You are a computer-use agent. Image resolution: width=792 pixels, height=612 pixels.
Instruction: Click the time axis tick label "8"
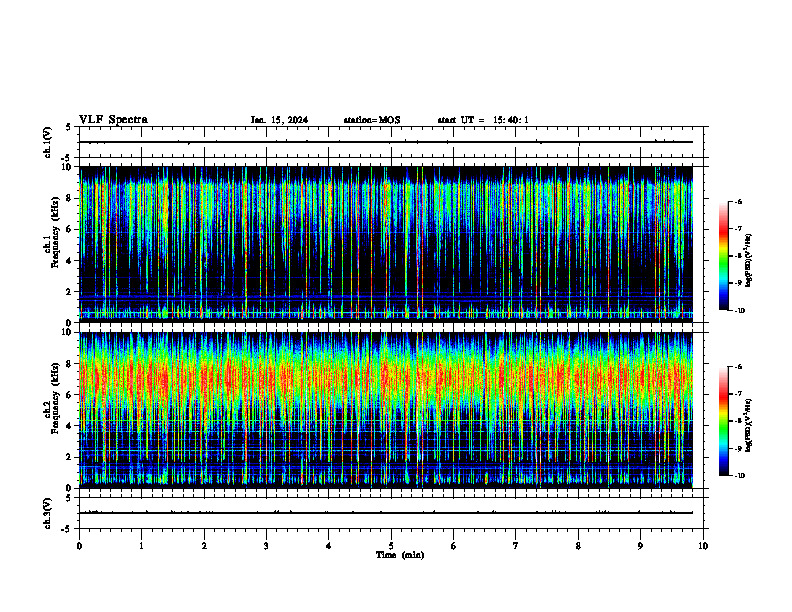coord(578,546)
